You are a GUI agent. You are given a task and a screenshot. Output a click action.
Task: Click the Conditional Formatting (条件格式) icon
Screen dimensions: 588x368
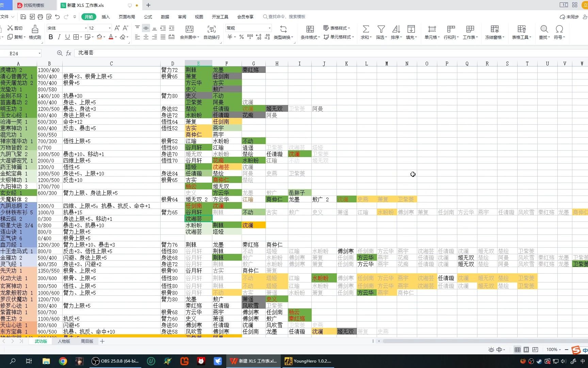pyautogui.click(x=310, y=29)
